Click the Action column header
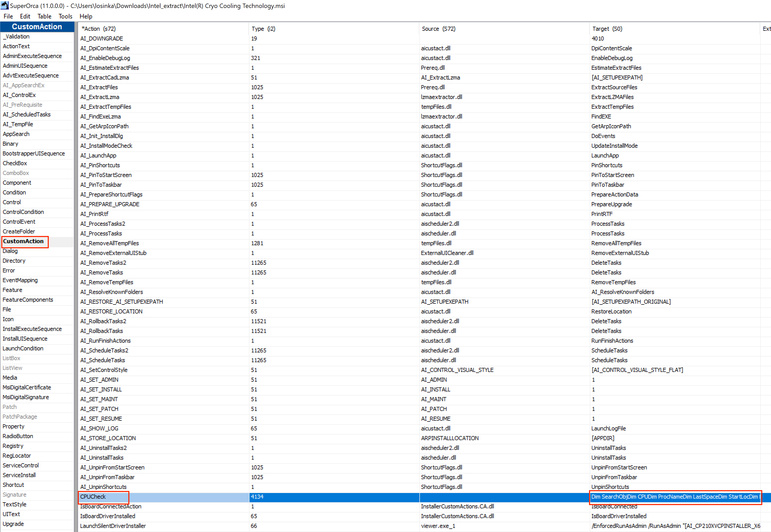 98,29
